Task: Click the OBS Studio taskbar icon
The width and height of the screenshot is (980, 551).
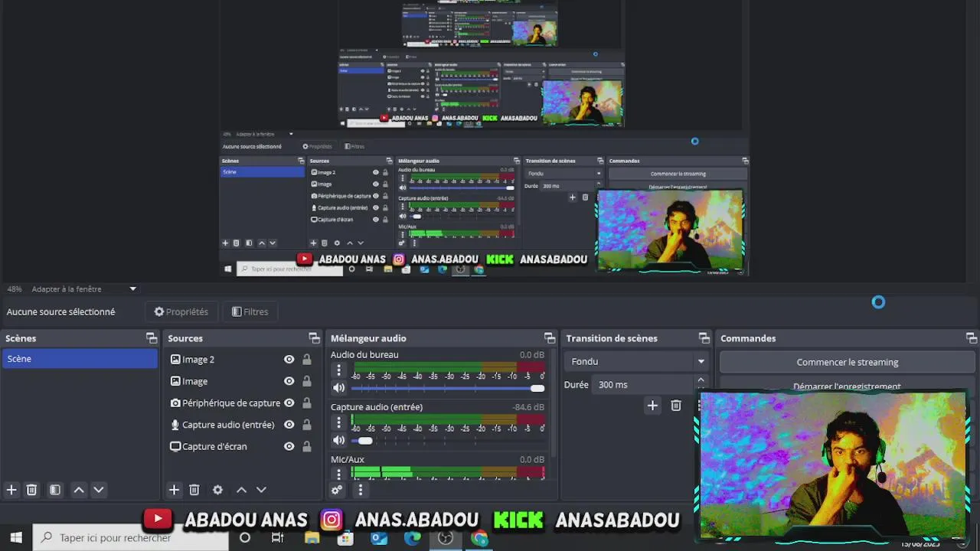Action: [446, 538]
